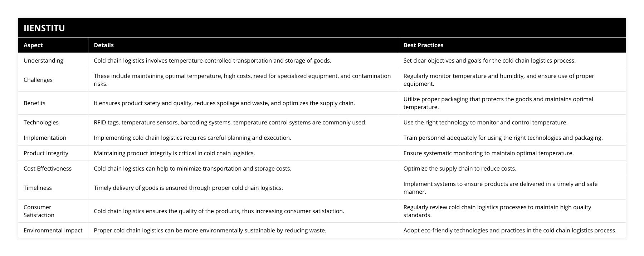Select the Cost Effectiveness row label
Viewport: 644px width, 256px height.
(48, 168)
